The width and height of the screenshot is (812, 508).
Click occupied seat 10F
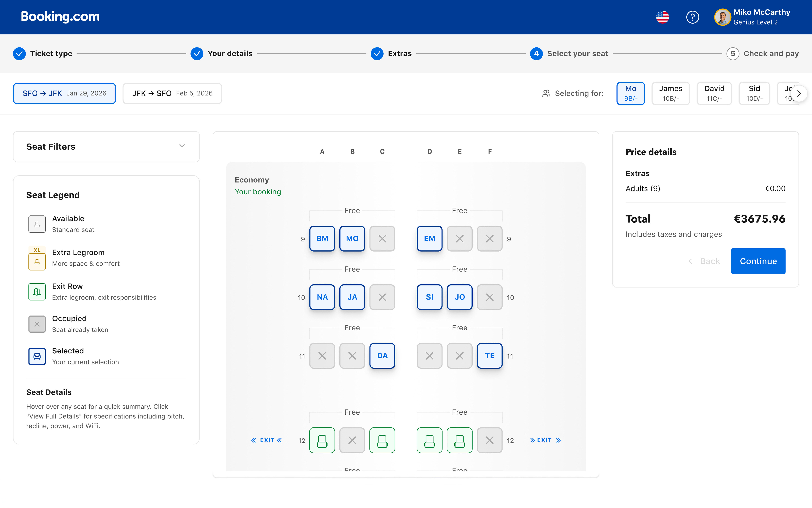[x=490, y=297]
